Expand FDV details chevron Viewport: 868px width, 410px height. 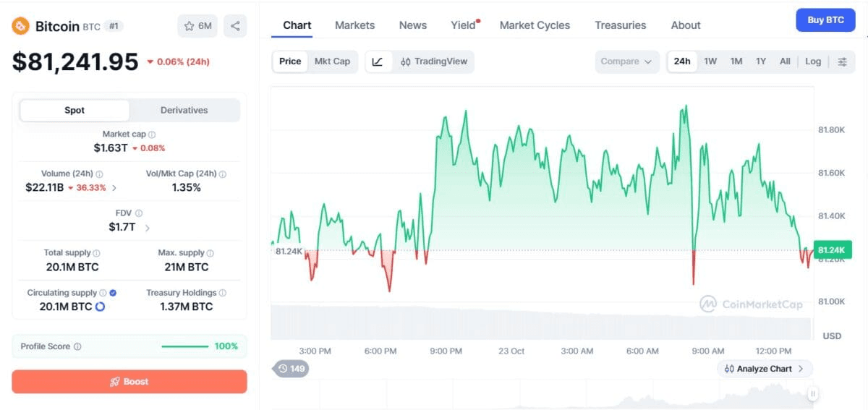click(x=148, y=228)
